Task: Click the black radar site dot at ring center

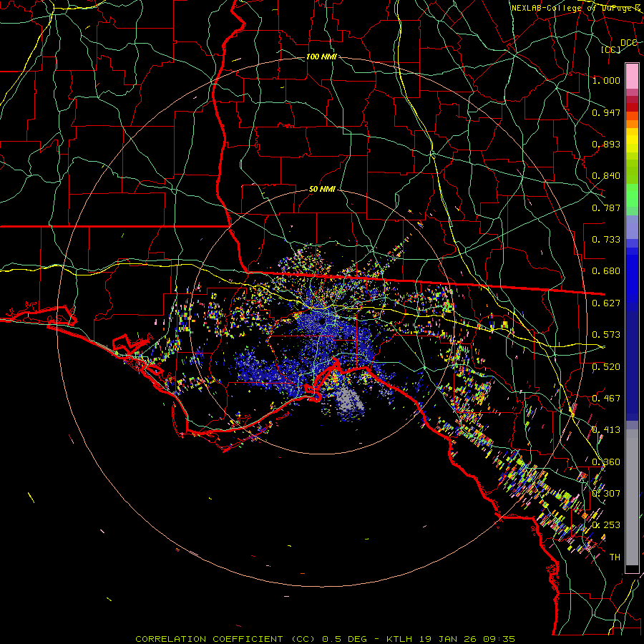Action: pos(322,321)
